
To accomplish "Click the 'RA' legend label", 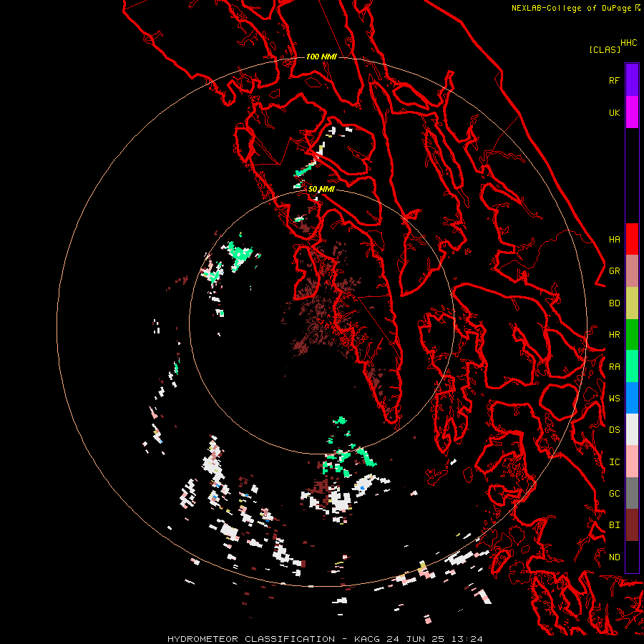I will pos(614,367).
